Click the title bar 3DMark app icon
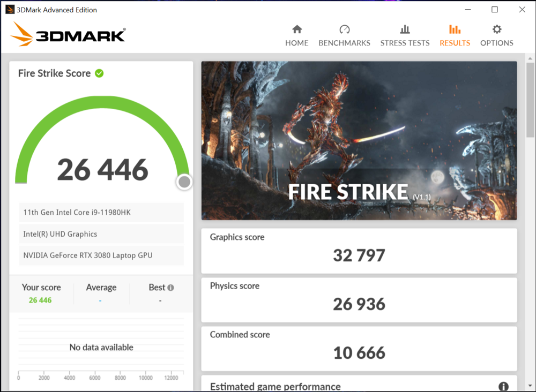Screen dimensions: 536x392 (x=10, y=10)
